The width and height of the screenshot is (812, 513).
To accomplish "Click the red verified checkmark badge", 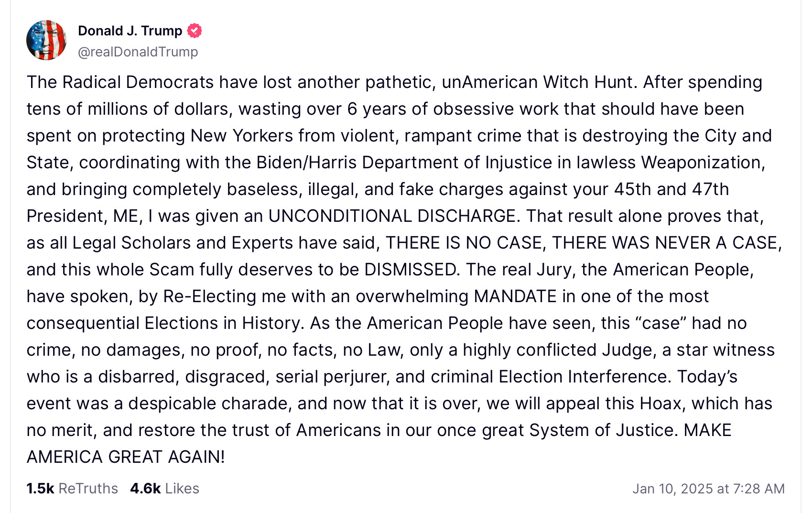I will [x=194, y=31].
